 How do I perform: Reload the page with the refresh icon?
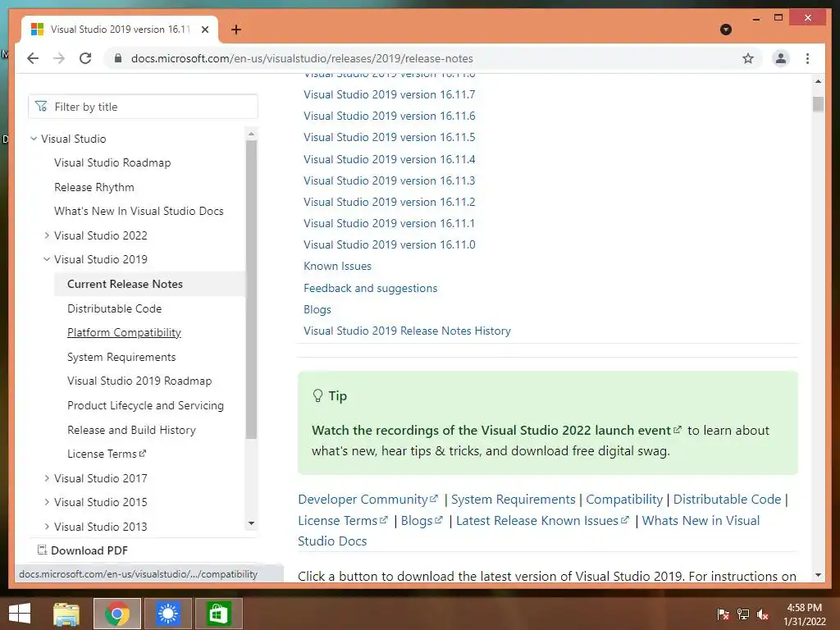click(85, 58)
